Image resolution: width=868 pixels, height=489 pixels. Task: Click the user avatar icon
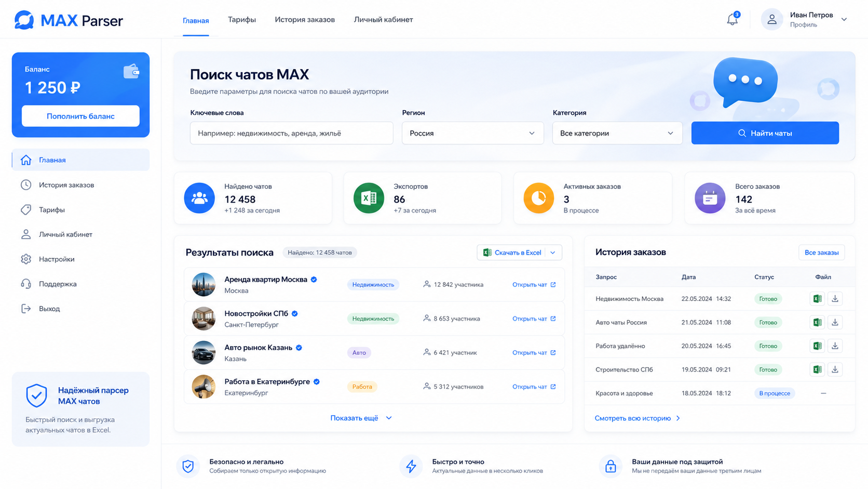pos(772,20)
